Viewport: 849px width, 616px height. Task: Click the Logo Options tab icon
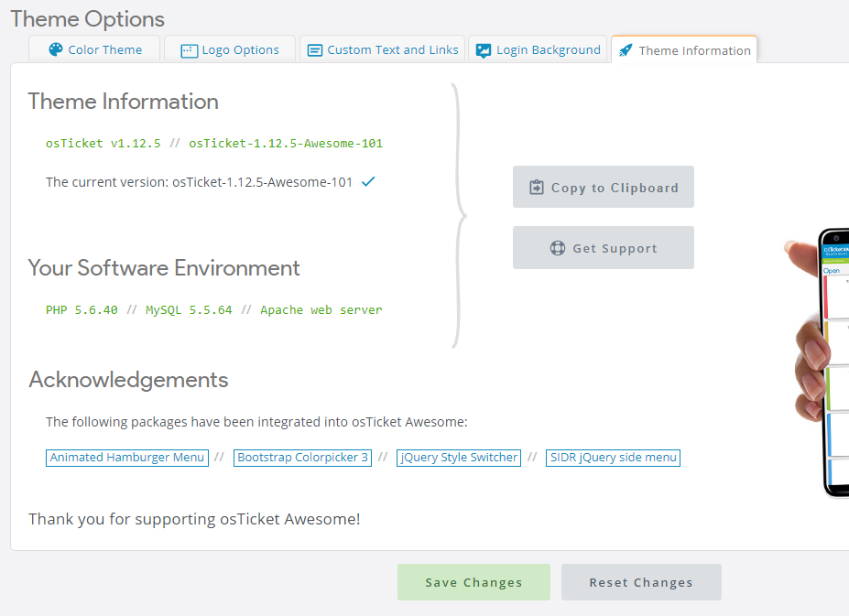click(x=190, y=50)
